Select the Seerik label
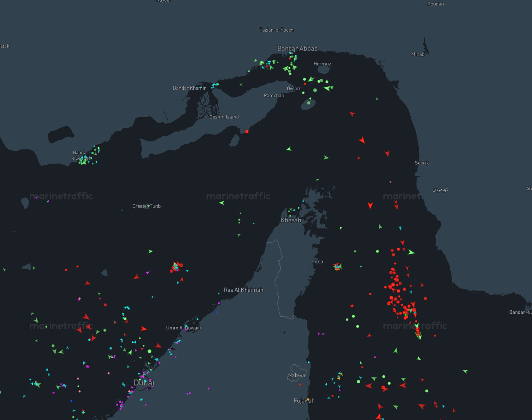 (x=422, y=163)
